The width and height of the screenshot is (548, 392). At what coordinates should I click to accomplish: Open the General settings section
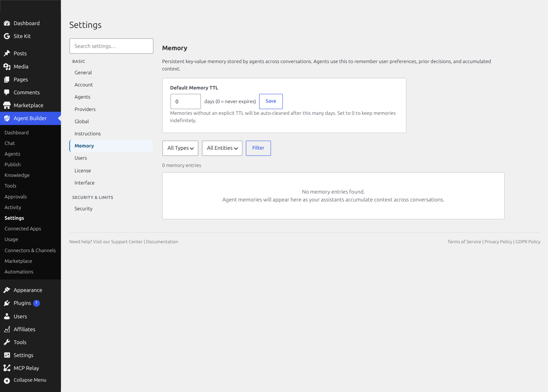point(111,73)
